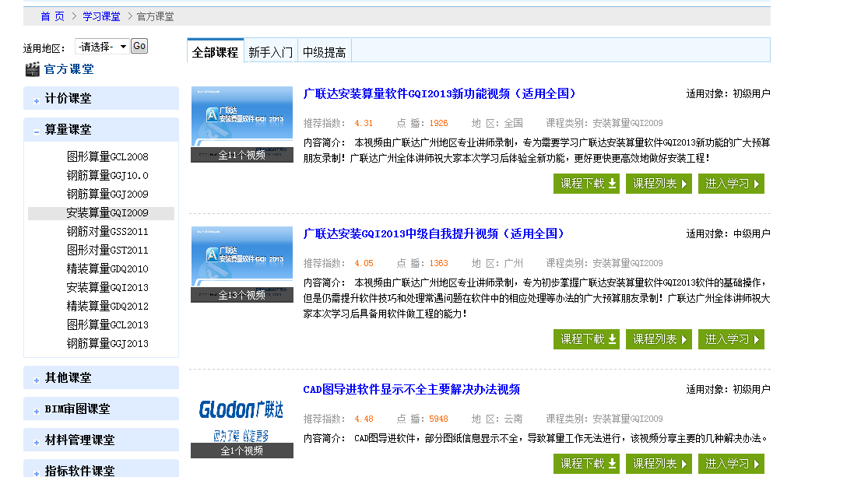The width and height of the screenshot is (868, 477).
Task: Click 推荐指数 value 4.48
Action: point(364,419)
